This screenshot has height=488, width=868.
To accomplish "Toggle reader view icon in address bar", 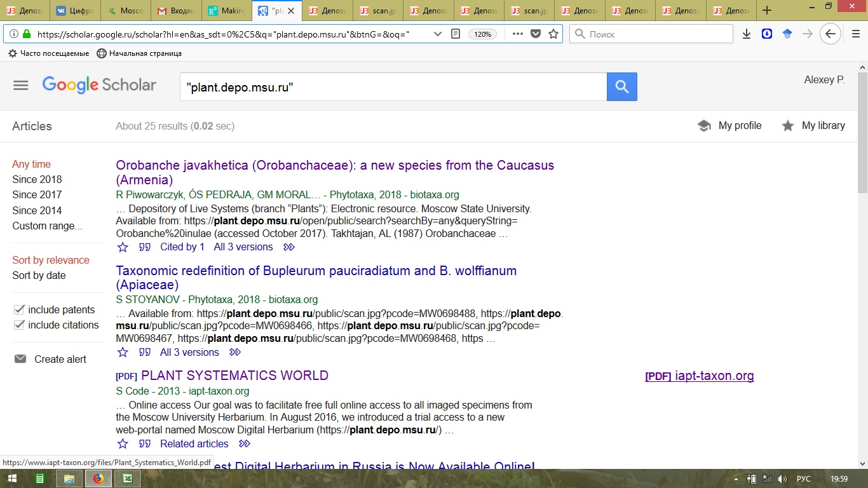I will [456, 34].
